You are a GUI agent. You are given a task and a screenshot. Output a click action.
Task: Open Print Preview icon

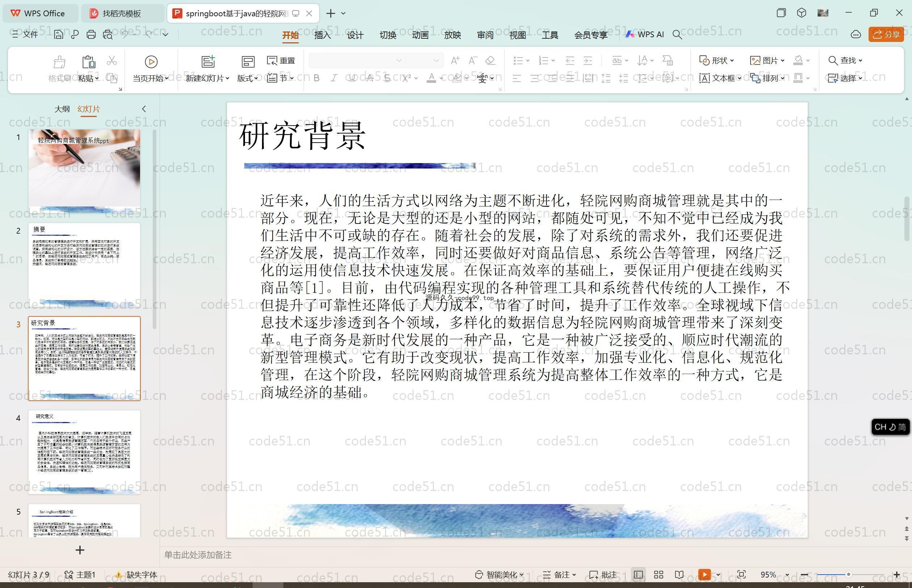(108, 35)
